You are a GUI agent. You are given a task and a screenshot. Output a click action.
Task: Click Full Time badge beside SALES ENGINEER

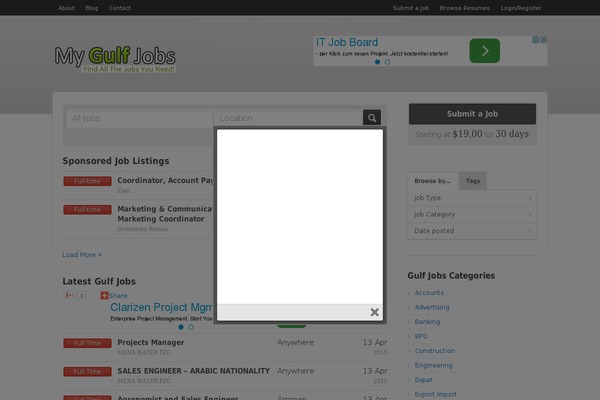88,372
